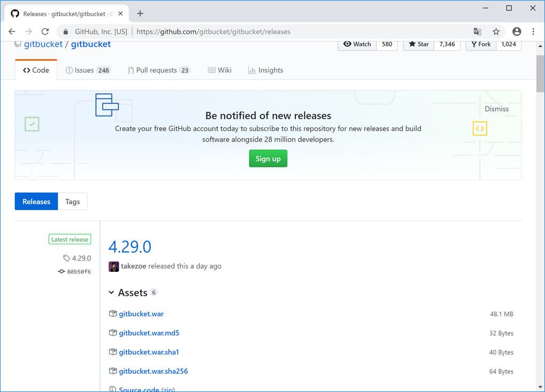This screenshot has width=545, height=392.
Task: Click takezoe's avatar picture
Action: (114, 266)
